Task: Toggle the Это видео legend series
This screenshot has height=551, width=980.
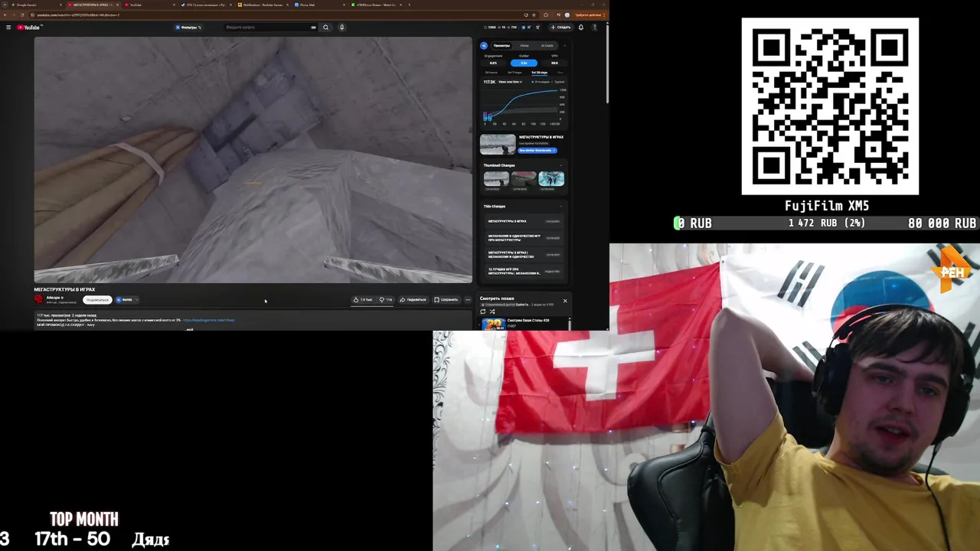Action: coord(539,82)
